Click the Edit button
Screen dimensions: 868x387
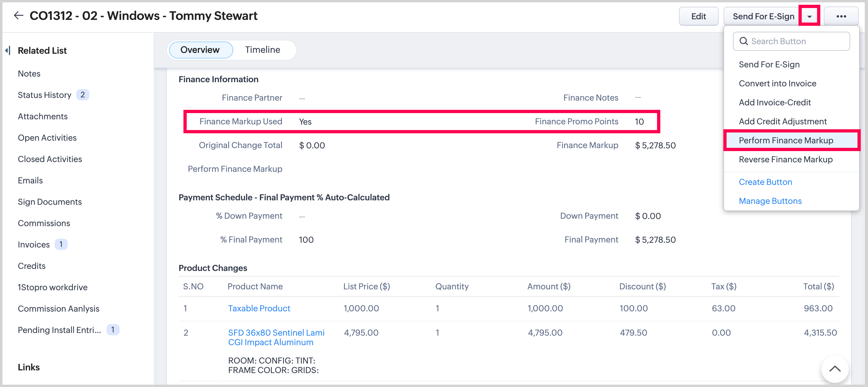click(698, 16)
